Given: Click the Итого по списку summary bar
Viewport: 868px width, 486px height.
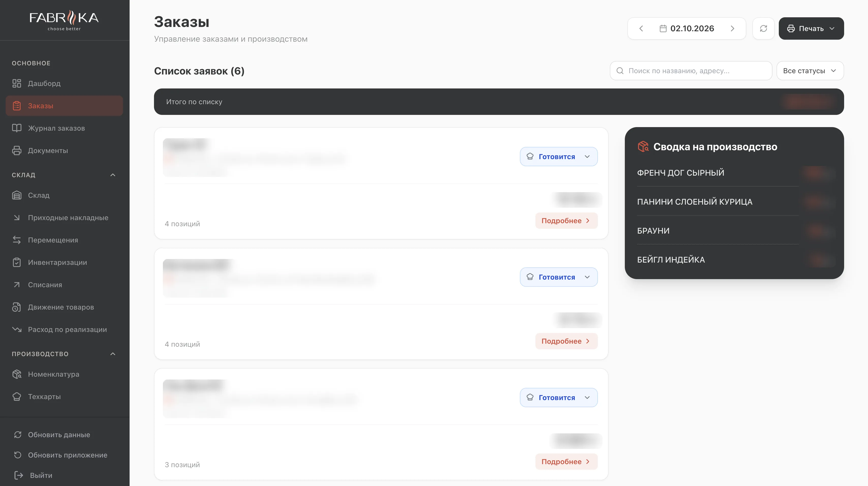Looking at the screenshot, I should coord(499,101).
